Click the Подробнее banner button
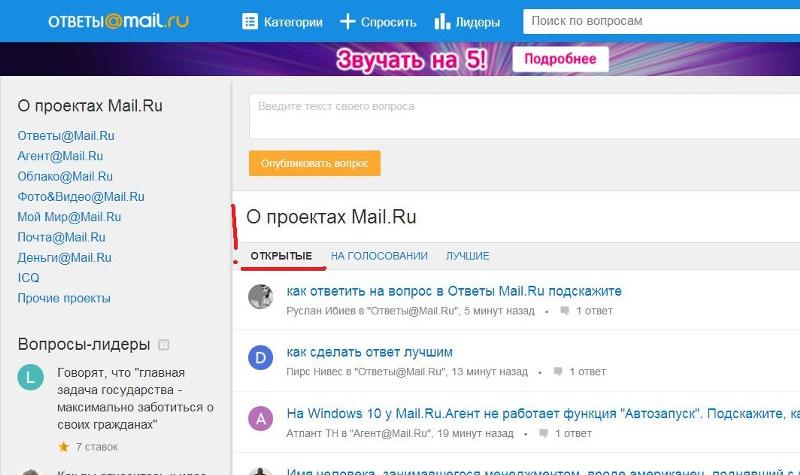Image resolution: width=800 pixels, height=475 pixels. (x=560, y=59)
